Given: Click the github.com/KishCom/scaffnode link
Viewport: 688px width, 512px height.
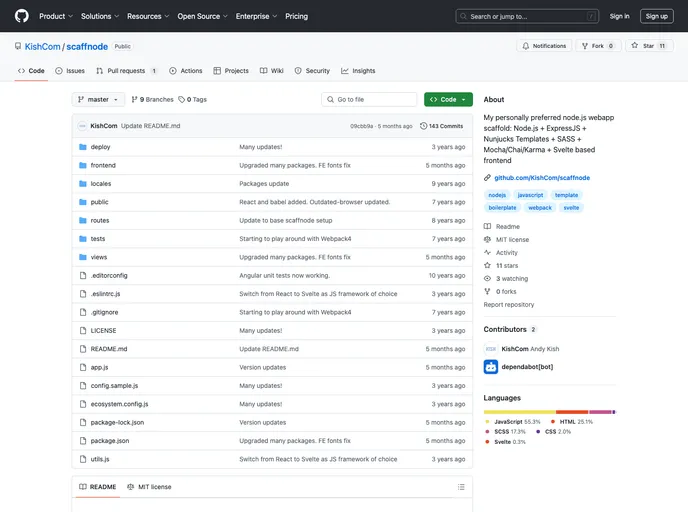Looking at the screenshot, I should 542,178.
